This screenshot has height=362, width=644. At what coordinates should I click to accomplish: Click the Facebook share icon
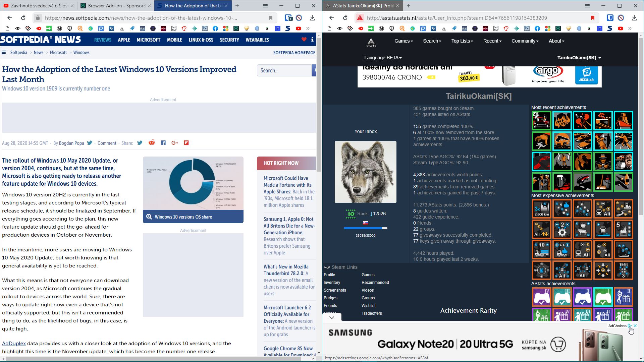pyautogui.click(x=163, y=143)
